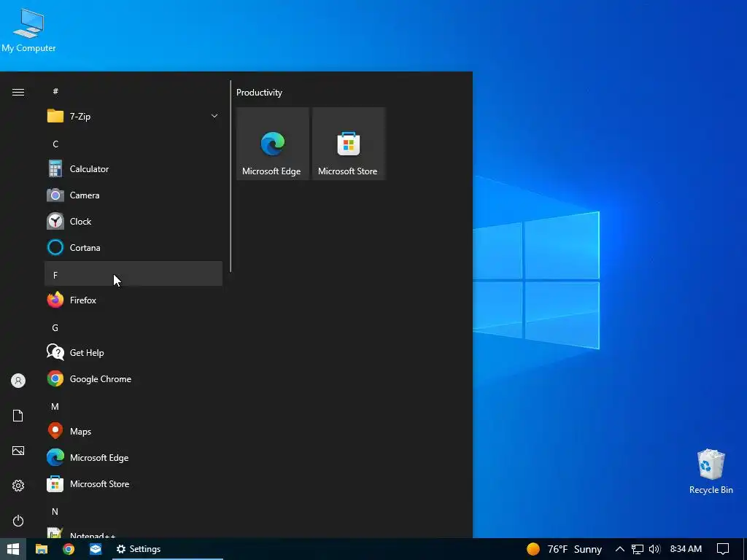747x560 pixels.
Task: Show hidden system tray icons
Action: (619, 549)
